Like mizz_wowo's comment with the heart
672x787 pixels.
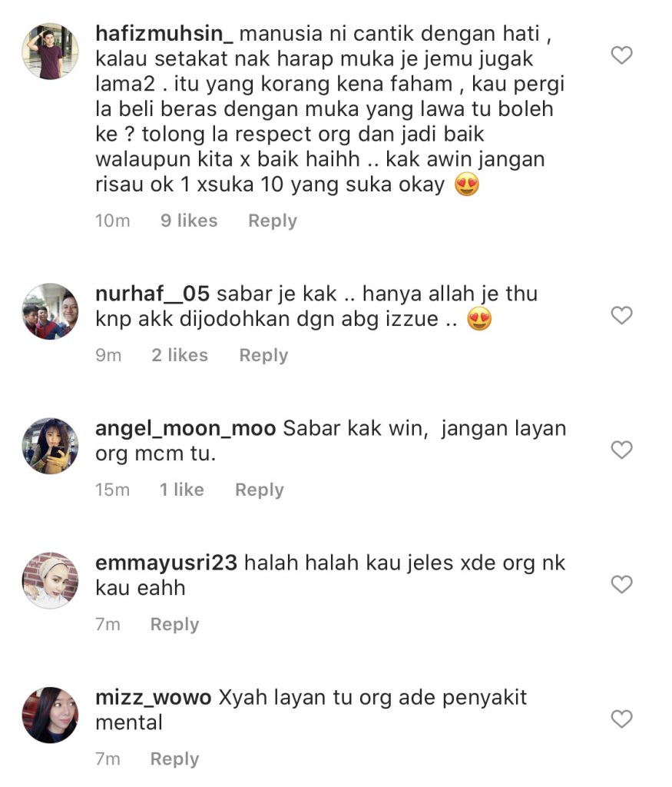pyautogui.click(x=622, y=719)
